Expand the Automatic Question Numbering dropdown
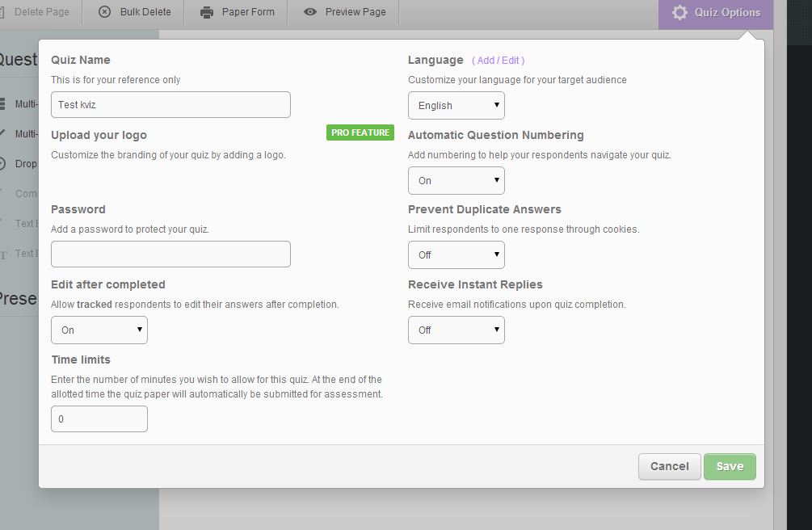812x530 pixels. click(x=456, y=181)
